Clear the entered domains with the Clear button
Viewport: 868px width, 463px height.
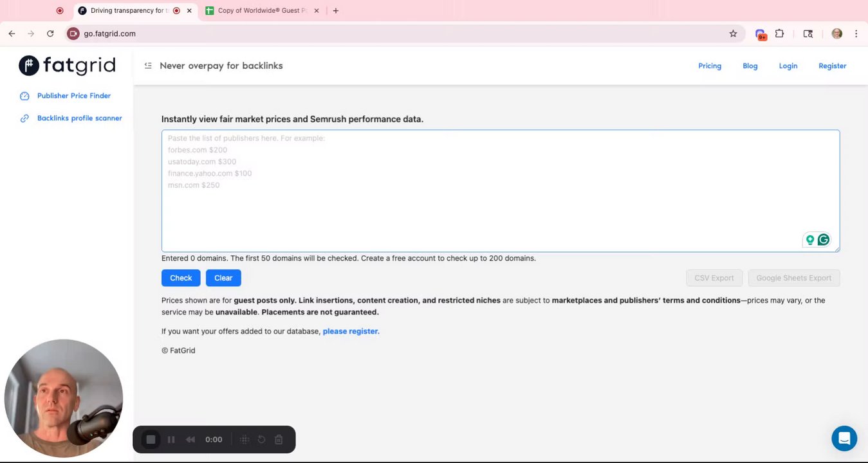click(x=223, y=278)
